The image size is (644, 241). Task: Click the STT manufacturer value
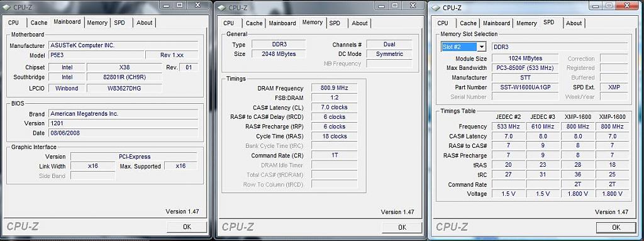point(525,77)
